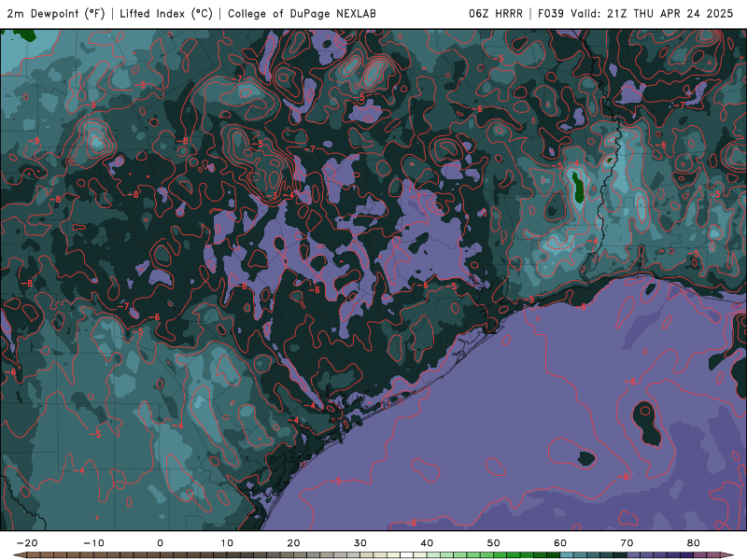Click the 20 label on the color scale
The height and width of the screenshot is (560, 747).
(293, 543)
